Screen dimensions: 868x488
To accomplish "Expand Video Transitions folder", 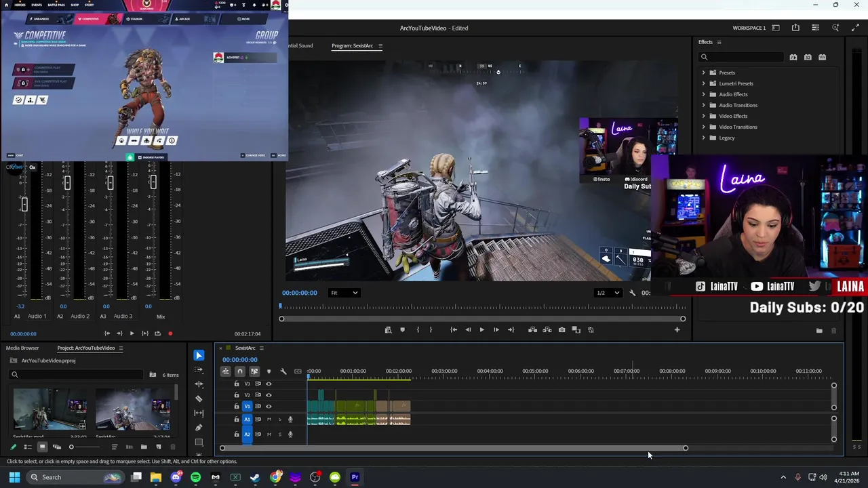I will pos(703,127).
